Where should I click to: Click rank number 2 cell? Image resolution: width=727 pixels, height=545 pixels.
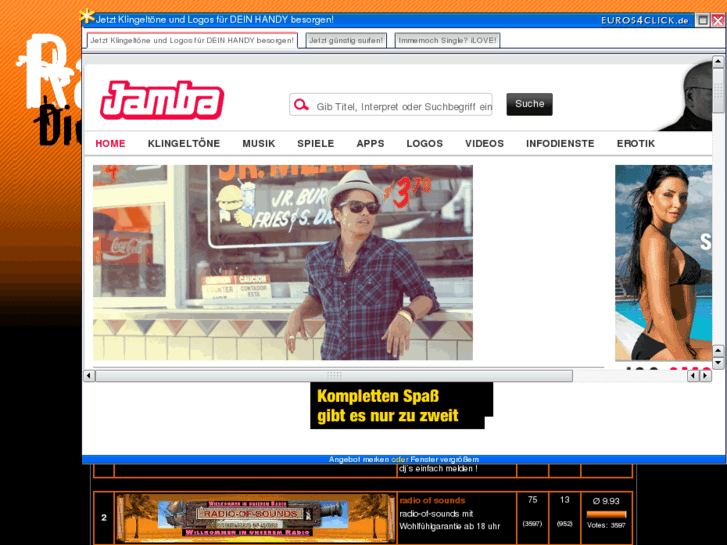104,518
